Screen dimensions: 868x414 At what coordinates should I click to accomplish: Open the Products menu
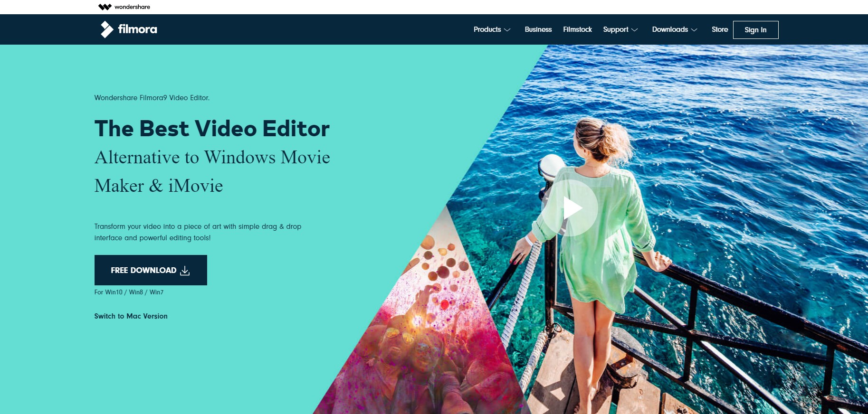click(x=487, y=29)
